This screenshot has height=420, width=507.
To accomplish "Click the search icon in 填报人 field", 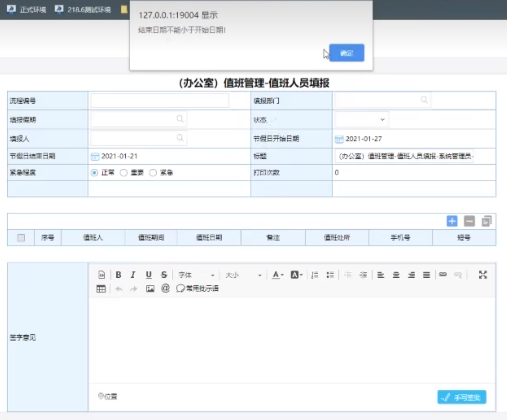I will click(180, 138).
